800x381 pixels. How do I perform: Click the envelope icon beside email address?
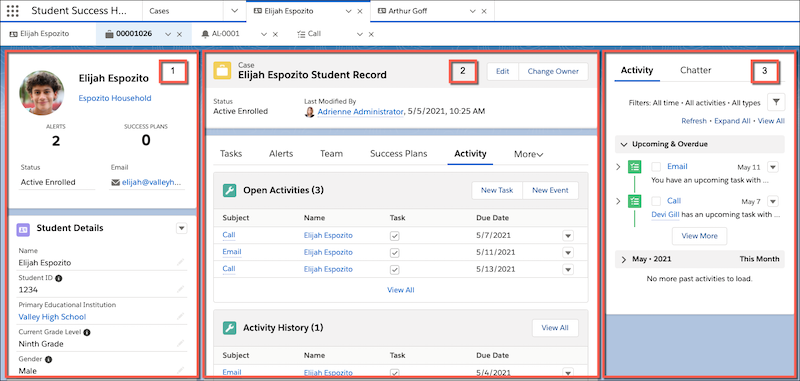[x=115, y=182]
